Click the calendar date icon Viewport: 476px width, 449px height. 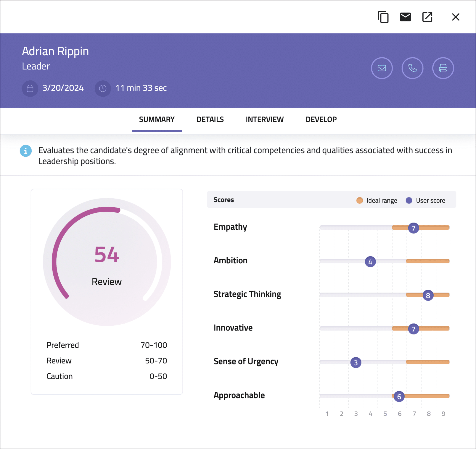tap(30, 89)
